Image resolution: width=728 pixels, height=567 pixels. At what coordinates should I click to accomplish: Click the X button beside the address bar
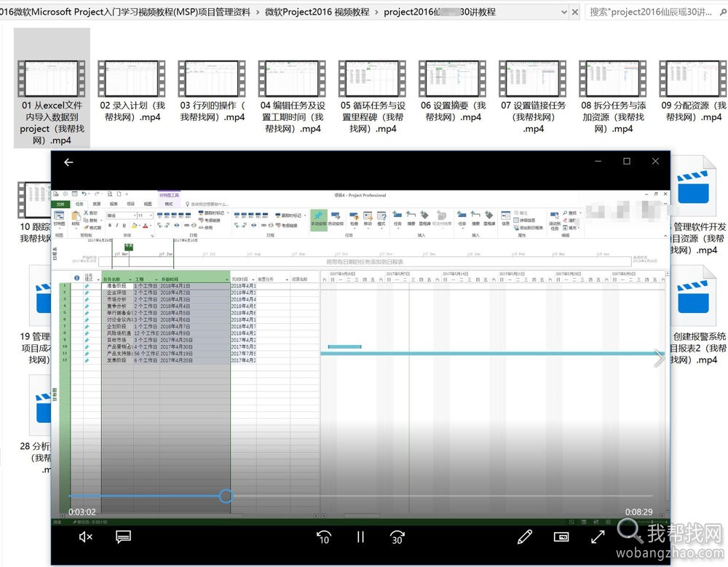(x=575, y=12)
